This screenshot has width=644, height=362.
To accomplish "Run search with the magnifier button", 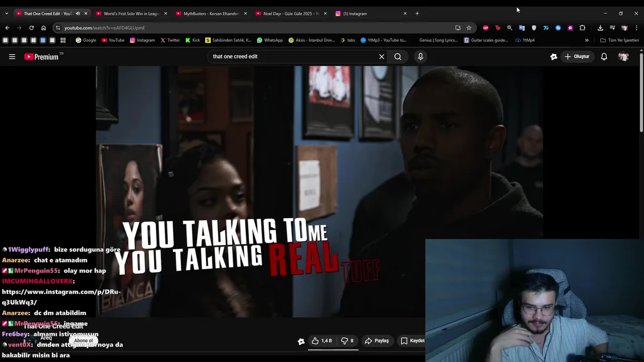I will click(x=398, y=57).
